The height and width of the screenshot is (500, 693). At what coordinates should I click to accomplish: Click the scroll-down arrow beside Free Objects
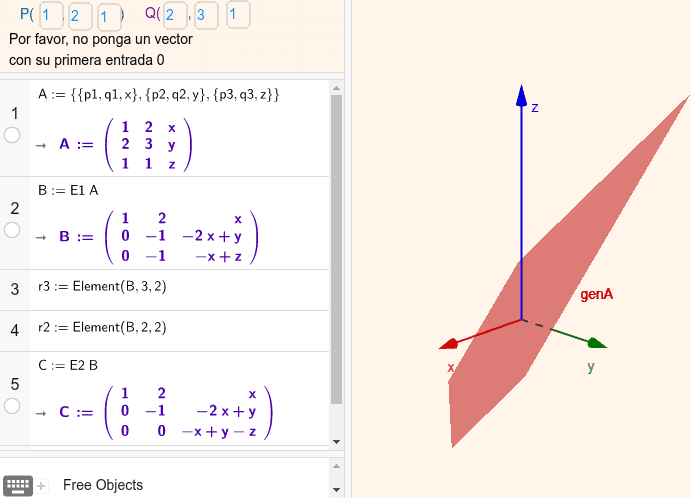pos(337,491)
